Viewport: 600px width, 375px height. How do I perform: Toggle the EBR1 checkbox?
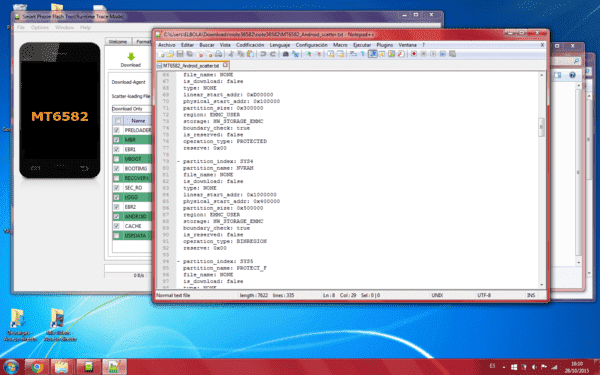pos(117,149)
